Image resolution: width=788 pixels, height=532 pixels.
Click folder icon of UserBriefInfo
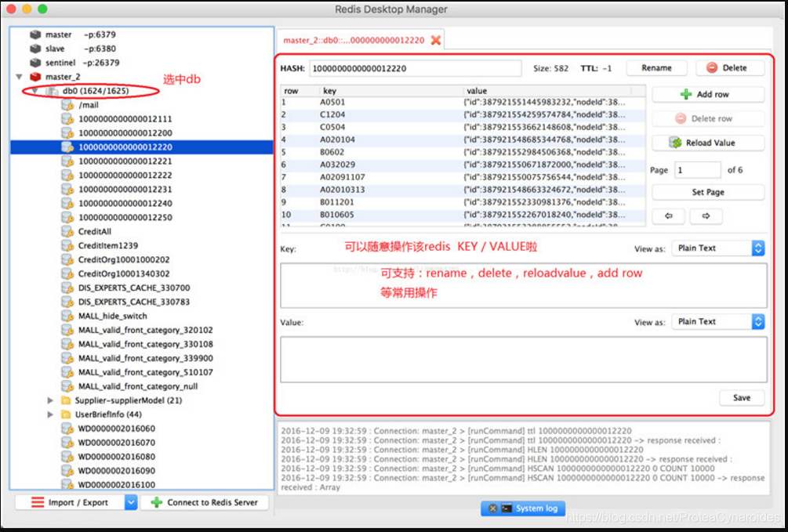pos(65,414)
